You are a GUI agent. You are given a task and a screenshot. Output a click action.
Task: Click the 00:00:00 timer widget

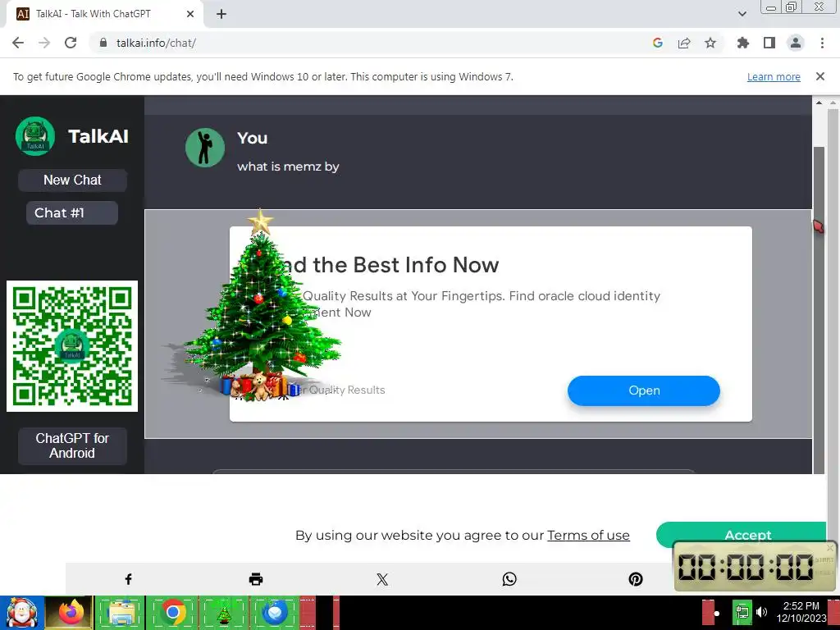tap(756, 566)
